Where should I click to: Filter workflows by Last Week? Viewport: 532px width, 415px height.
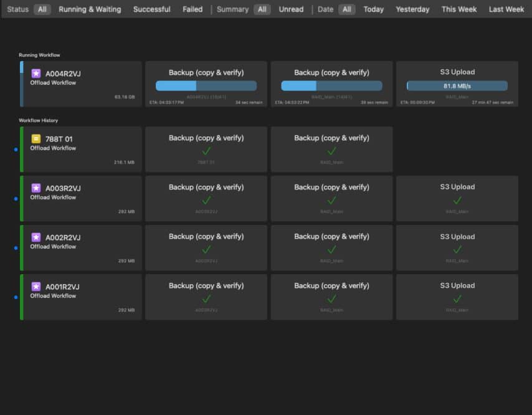point(506,9)
